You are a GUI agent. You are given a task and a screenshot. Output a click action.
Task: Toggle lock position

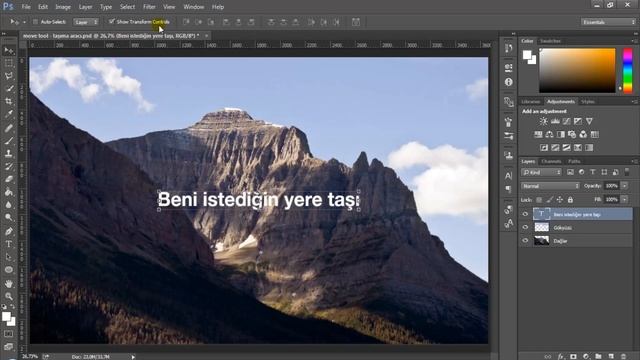(560, 200)
